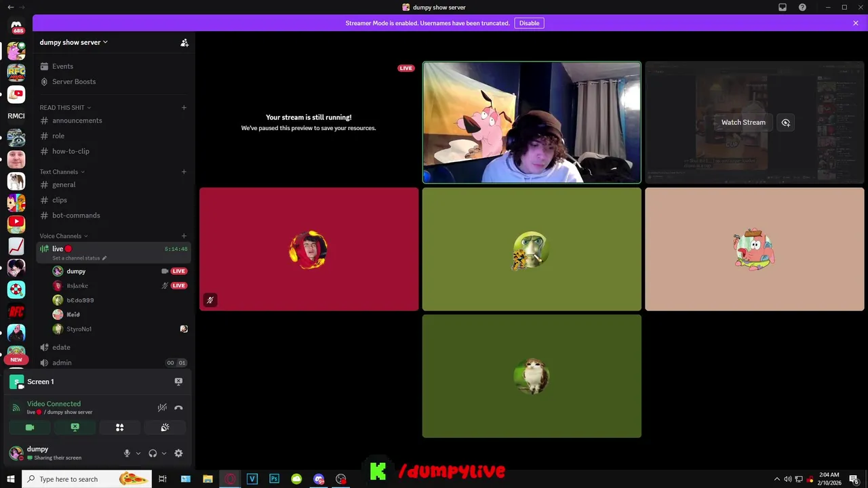Toggle the camera button

click(29, 428)
